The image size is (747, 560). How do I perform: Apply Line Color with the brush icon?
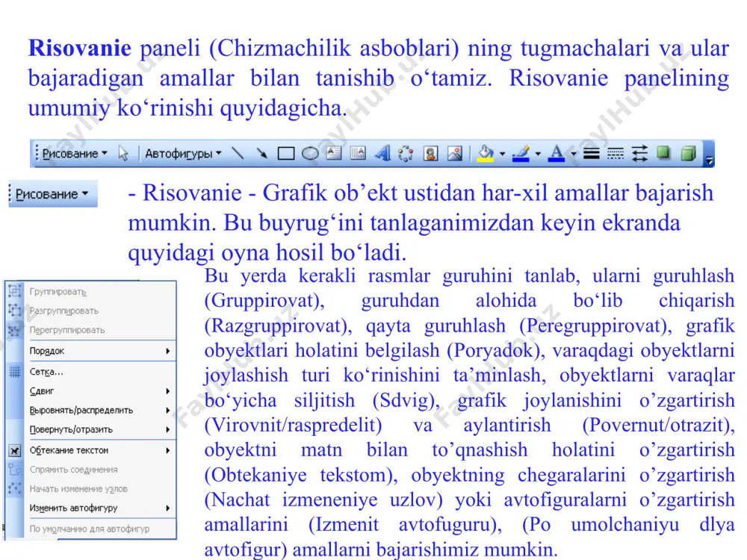(521, 153)
